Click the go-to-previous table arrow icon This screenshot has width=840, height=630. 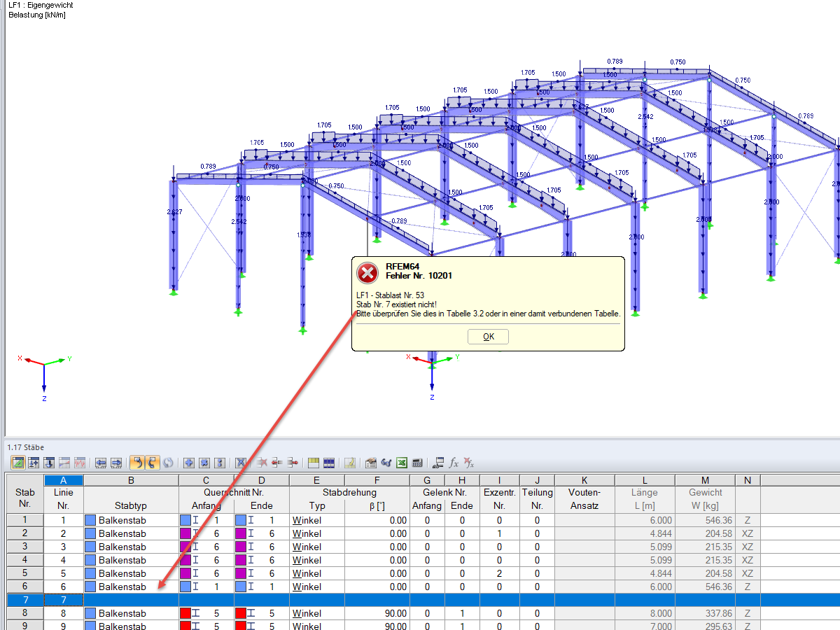[x=101, y=463]
